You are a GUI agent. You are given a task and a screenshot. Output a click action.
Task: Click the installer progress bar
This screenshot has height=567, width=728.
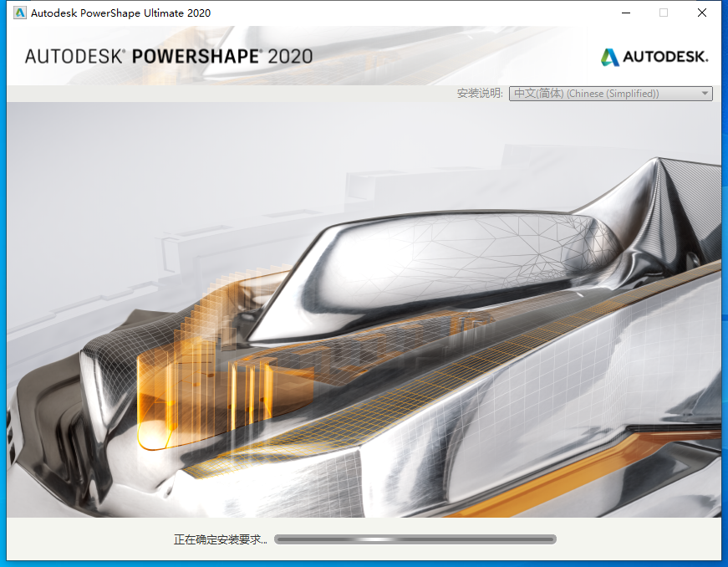point(415,539)
